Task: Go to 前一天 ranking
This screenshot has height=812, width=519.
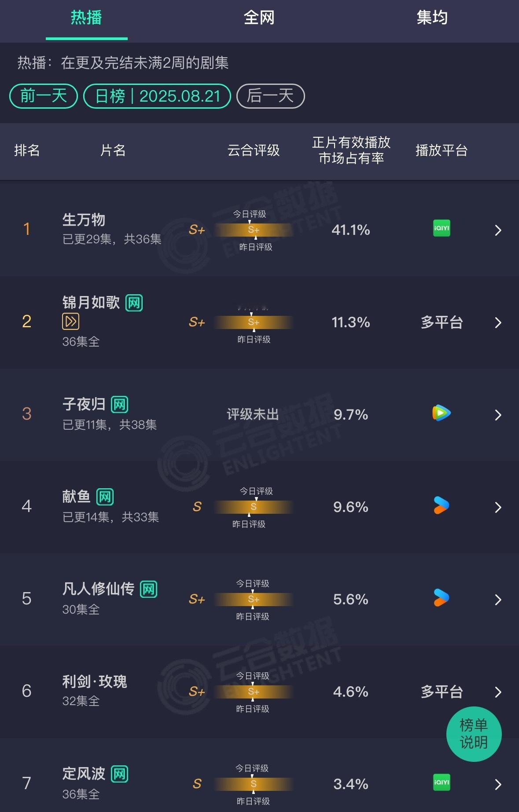Action: point(44,96)
